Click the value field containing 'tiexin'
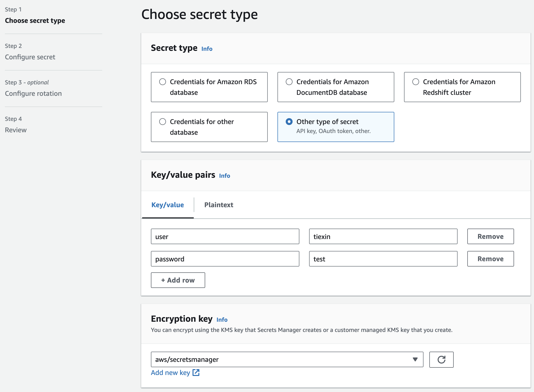The height and width of the screenshot is (392, 534). click(x=383, y=236)
